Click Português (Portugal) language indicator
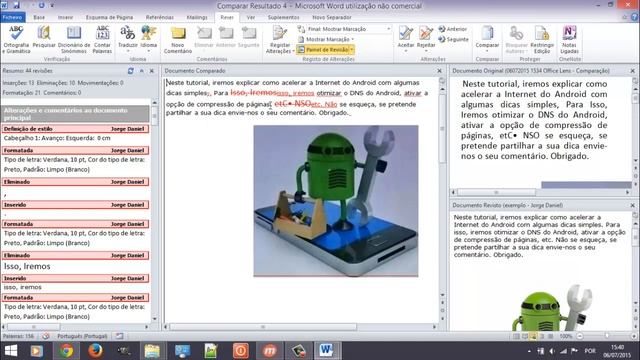The image size is (640, 360). tap(82, 336)
